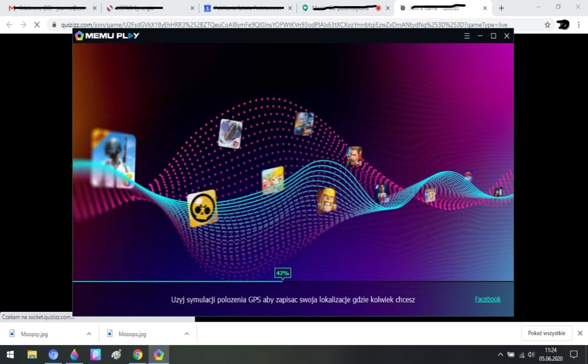The width and height of the screenshot is (588, 364).
Task: Switch to the Quizizz Join a Game tab
Action: coord(438,8)
